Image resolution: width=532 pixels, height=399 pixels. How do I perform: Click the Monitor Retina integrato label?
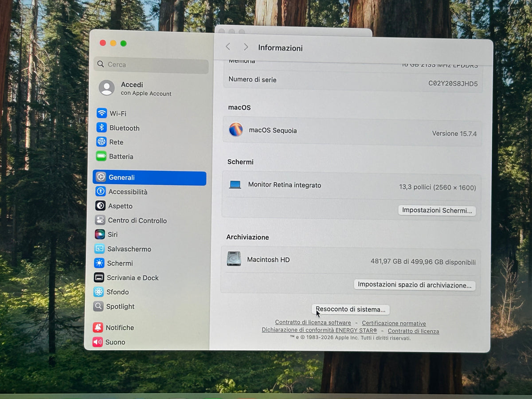click(285, 185)
